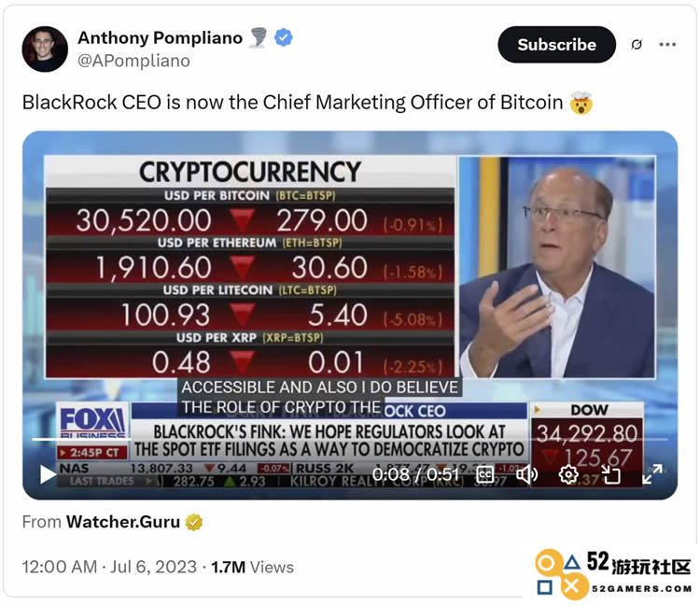Open the 1.7M Views analytics
Screen dimensions: 700x605
pyautogui.click(x=252, y=567)
